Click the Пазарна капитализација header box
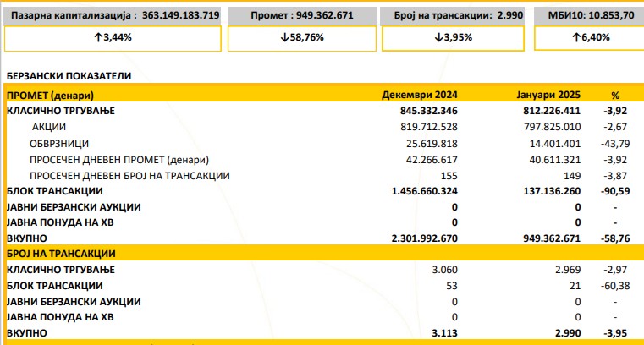The width and height of the screenshot is (644, 345). tap(113, 14)
